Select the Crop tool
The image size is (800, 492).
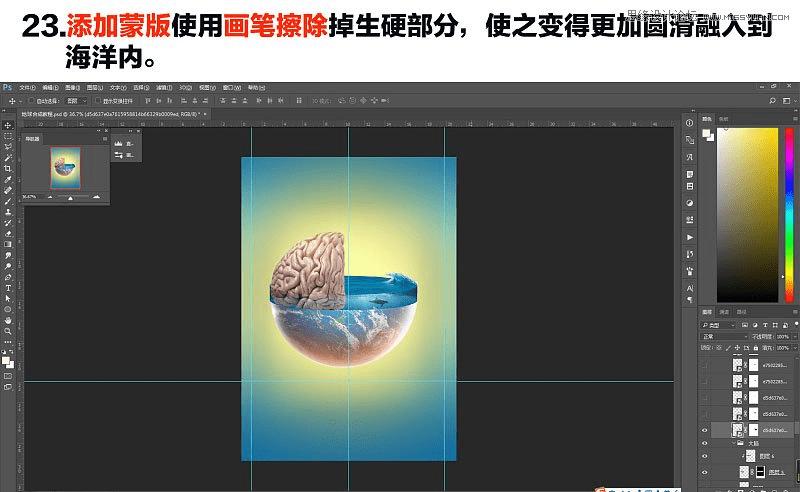[x=8, y=168]
